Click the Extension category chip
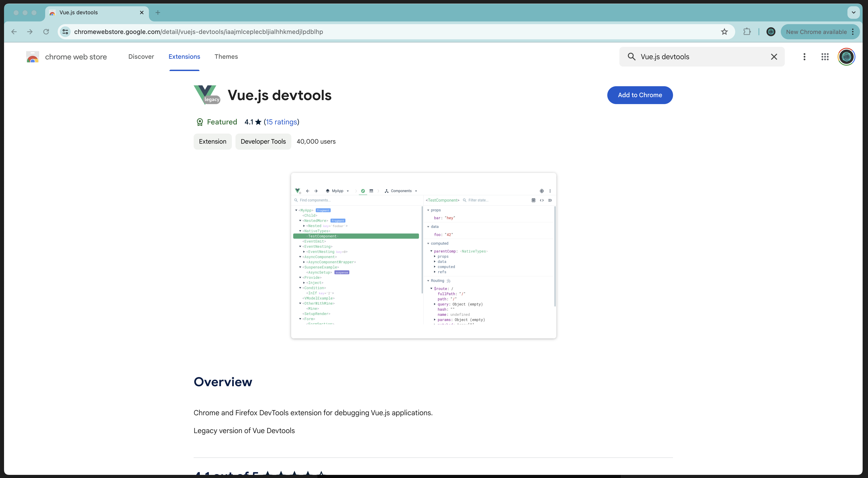The height and width of the screenshot is (478, 868). coord(213,141)
